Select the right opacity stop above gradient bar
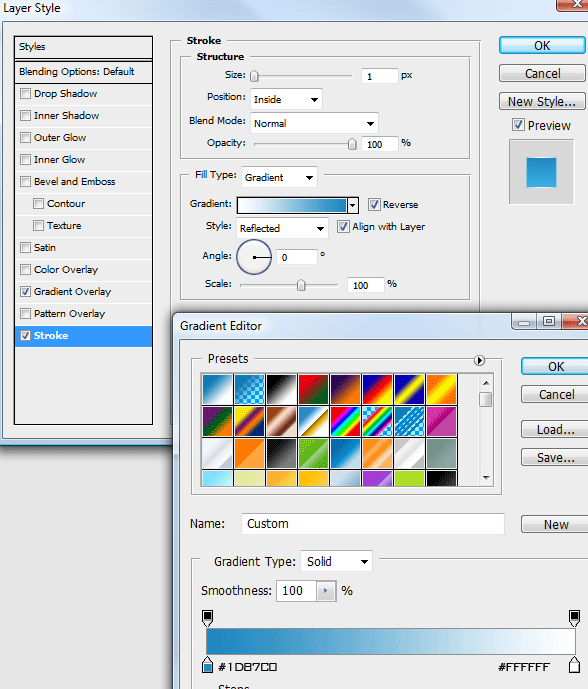The image size is (588, 689). (x=574, y=617)
